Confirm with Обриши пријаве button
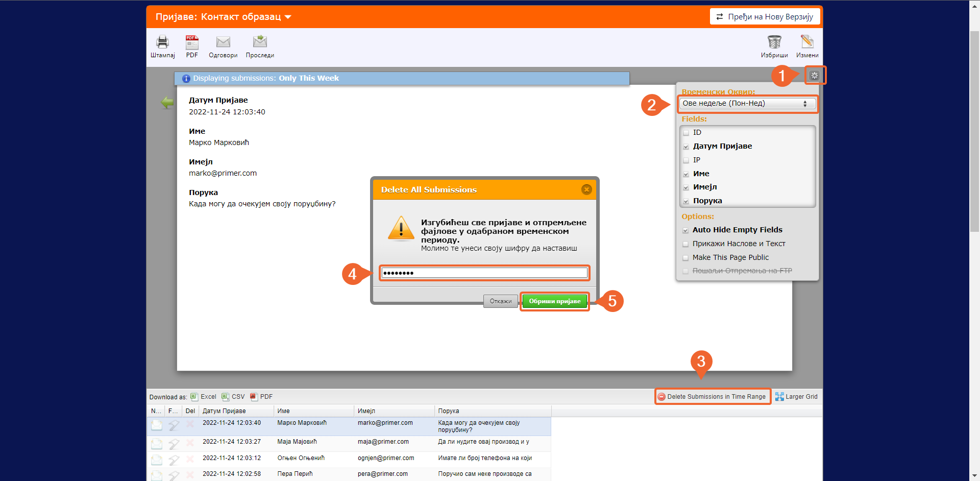The height and width of the screenshot is (481, 980). pyautogui.click(x=554, y=301)
